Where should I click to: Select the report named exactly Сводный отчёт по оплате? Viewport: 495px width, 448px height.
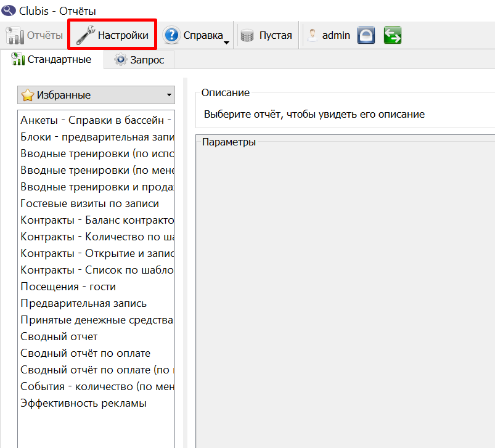tap(96, 353)
